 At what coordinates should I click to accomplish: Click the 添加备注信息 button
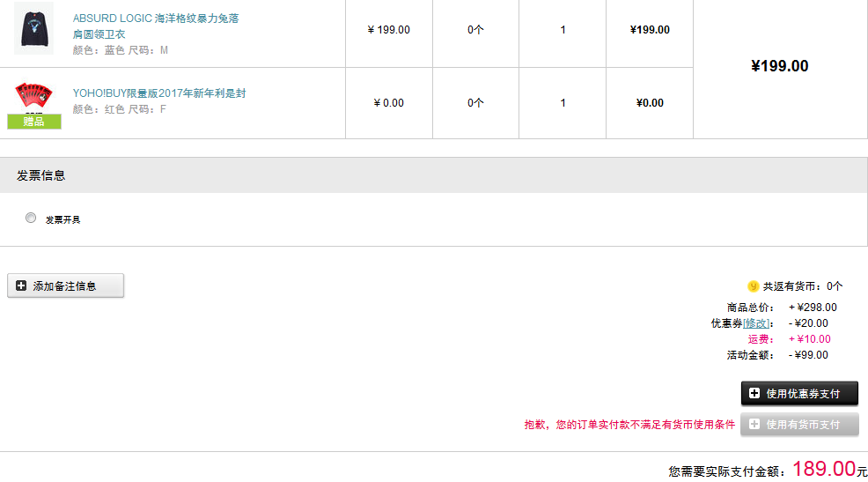(x=66, y=285)
